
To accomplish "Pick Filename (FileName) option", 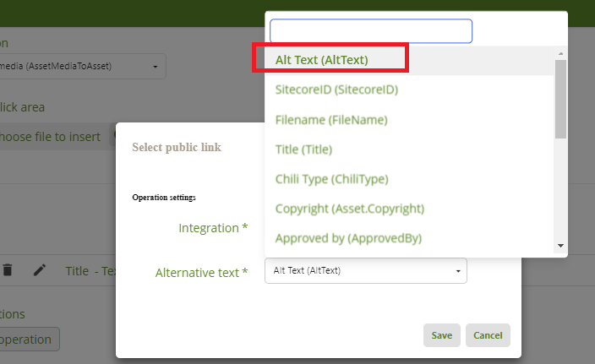I will point(331,120).
